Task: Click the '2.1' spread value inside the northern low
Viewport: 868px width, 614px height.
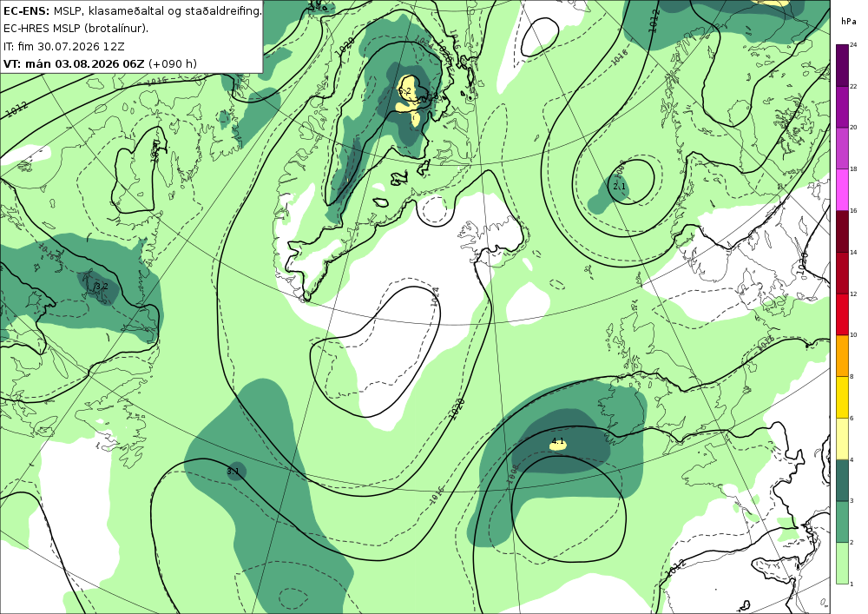Action: pyautogui.click(x=619, y=187)
